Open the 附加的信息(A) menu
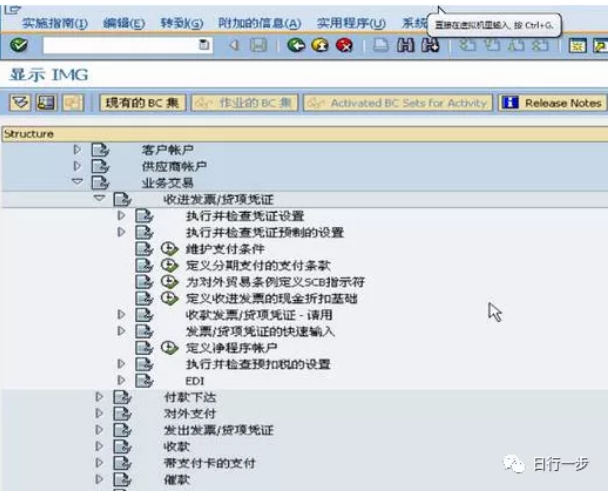 (260, 23)
